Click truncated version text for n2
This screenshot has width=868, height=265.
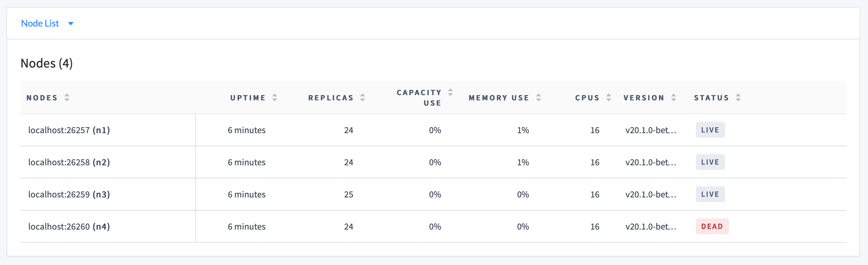[x=650, y=162]
